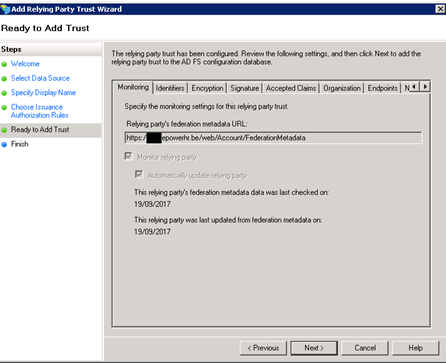Click the last checked date 19/09/2017
Viewport: 446px width, 363px height.
pos(152,204)
